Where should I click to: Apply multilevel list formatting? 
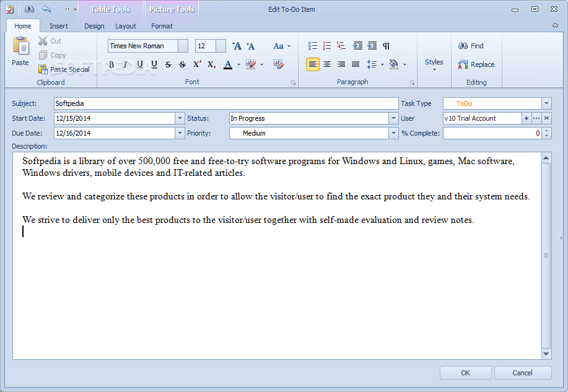click(x=341, y=46)
